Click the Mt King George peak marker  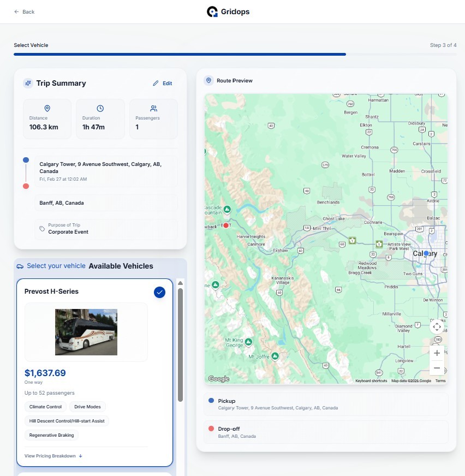[248, 342]
